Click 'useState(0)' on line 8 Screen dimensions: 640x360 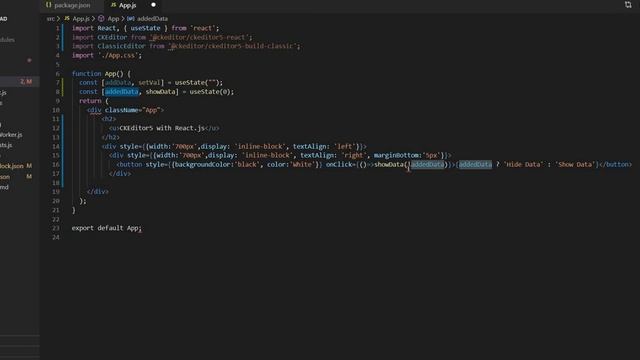[x=210, y=92]
